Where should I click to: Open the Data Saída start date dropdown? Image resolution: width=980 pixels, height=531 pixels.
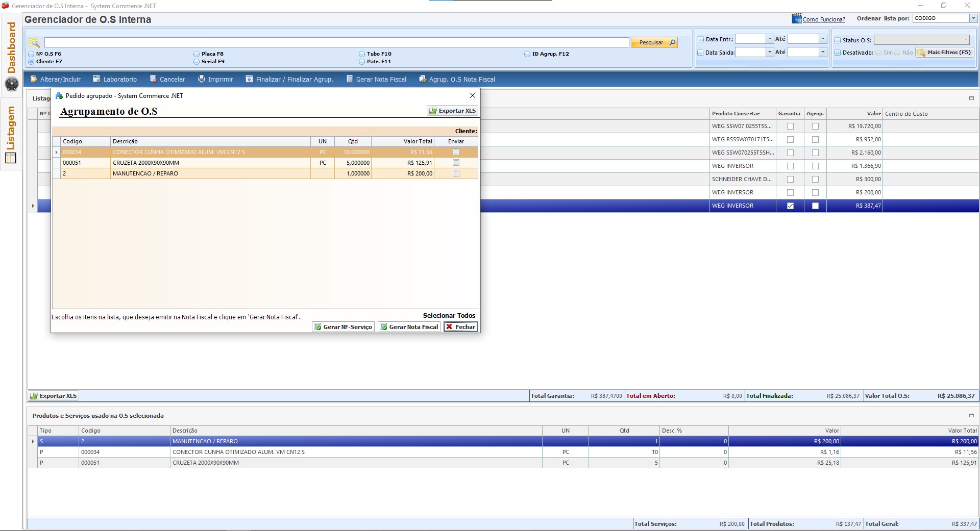770,52
